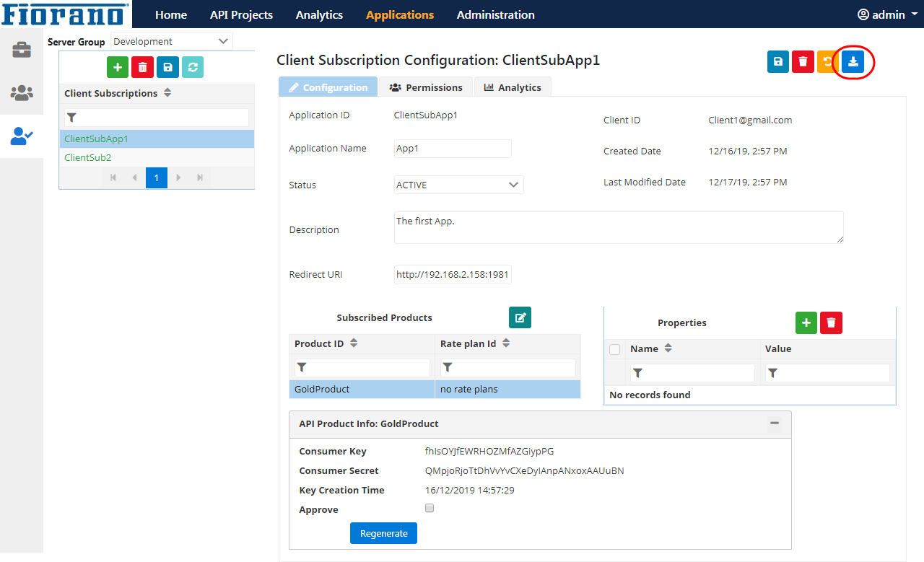
Task: Edit the Application Name field
Action: click(x=453, y=149)
